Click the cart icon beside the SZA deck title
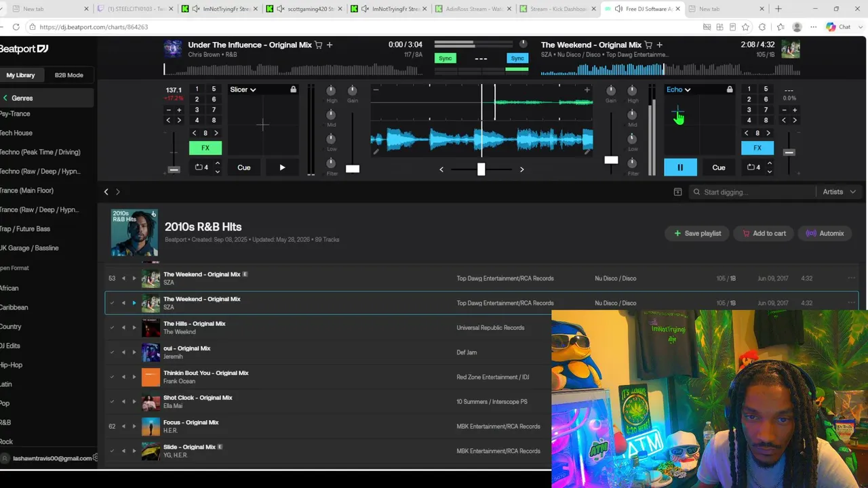Image resolution: width=868 pixels, height=488 pixels. point(648,45)
